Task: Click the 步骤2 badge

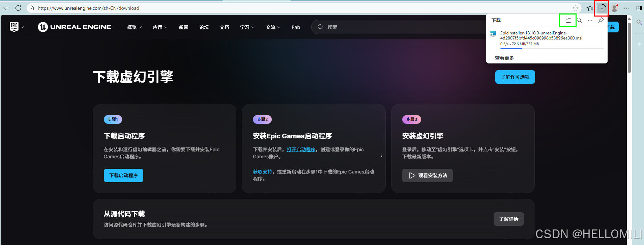Action: (x=262, y=119)
